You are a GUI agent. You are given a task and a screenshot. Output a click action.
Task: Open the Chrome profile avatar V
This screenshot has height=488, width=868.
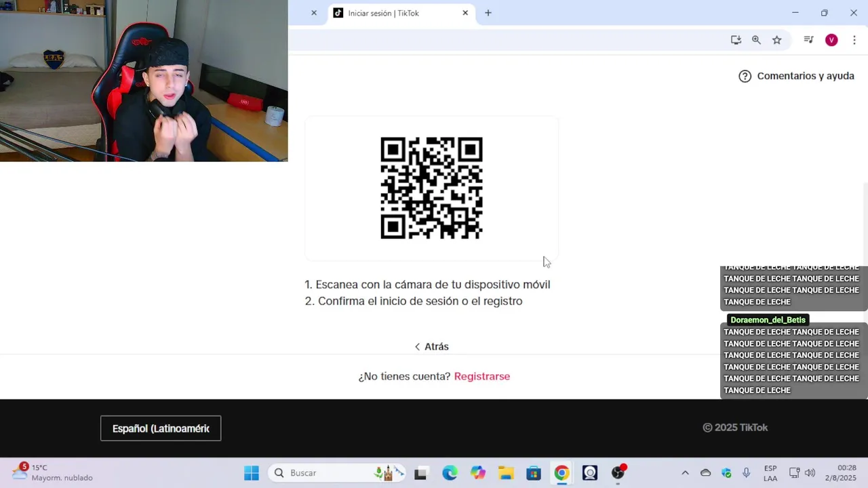point(831,40)
